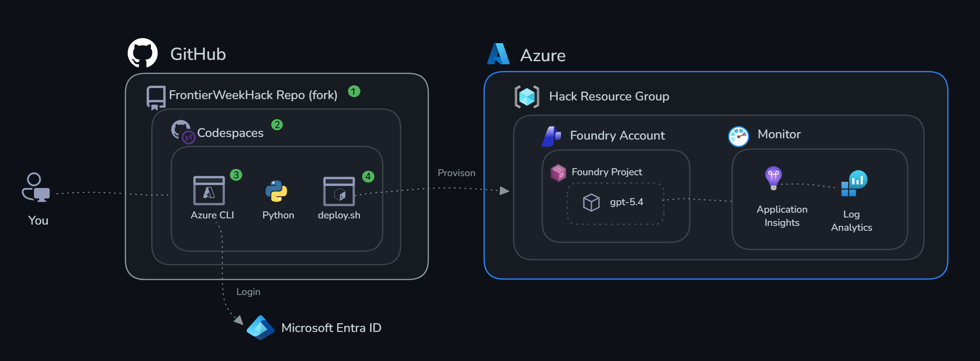Click the "gpt-5.4" model label
The image size is (980, 361).
pos(627,202)
